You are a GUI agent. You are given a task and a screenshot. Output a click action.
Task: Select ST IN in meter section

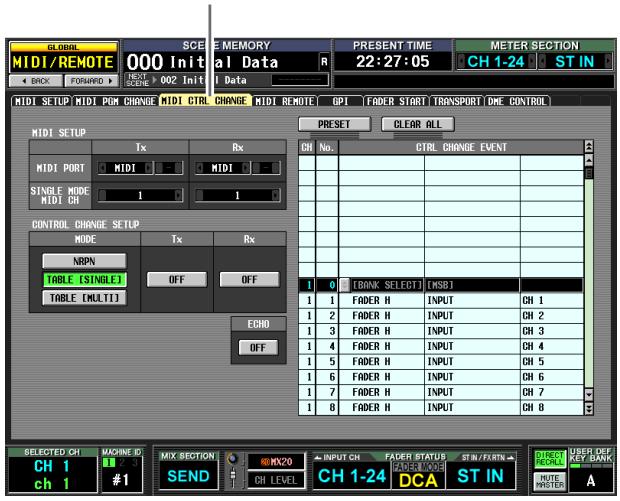(575, 62)
